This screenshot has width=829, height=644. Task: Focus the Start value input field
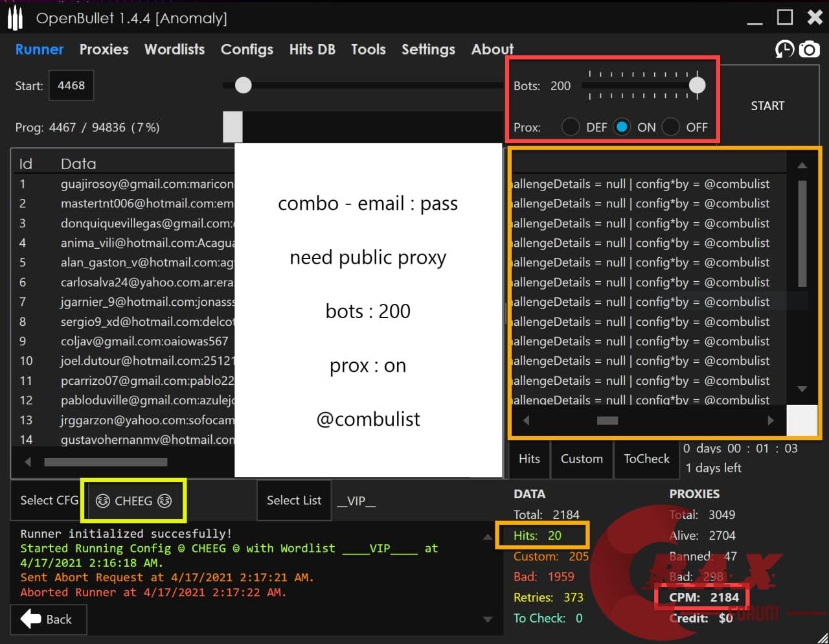tap(71, 86)
